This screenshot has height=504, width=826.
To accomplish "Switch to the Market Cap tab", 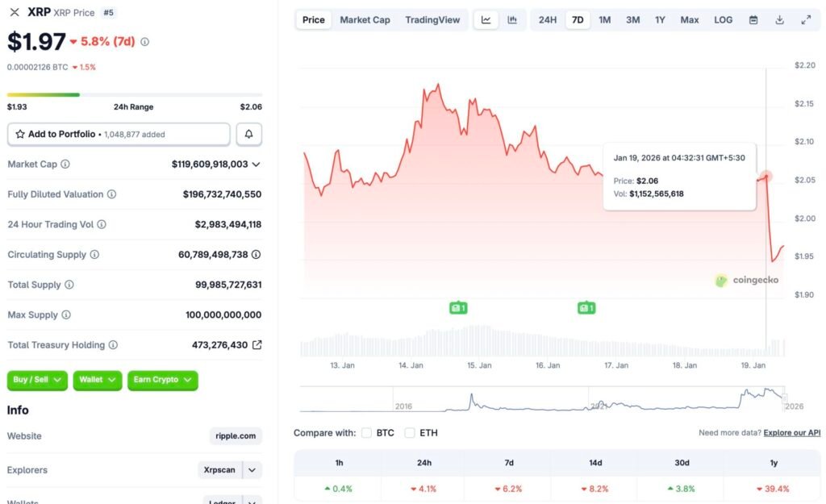I will point(365,19).
